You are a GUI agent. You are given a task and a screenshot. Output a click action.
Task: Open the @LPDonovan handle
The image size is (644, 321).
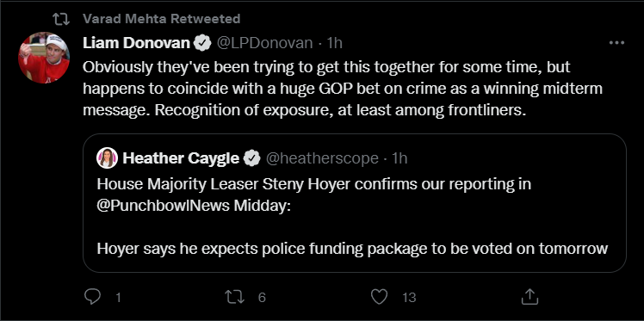264,43
